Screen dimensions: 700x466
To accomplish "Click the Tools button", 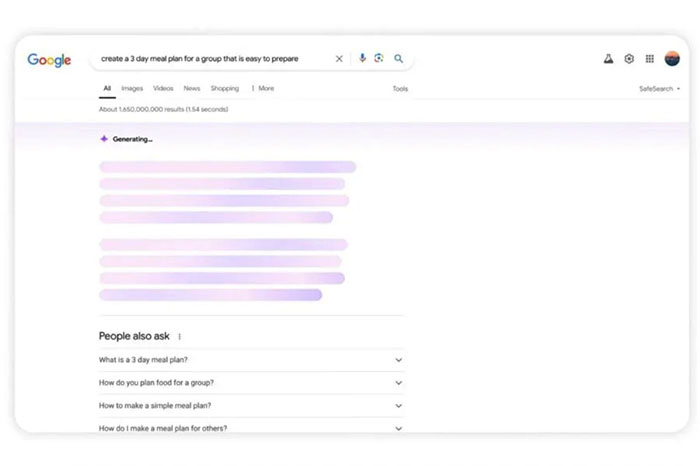I will click(400, 89).
